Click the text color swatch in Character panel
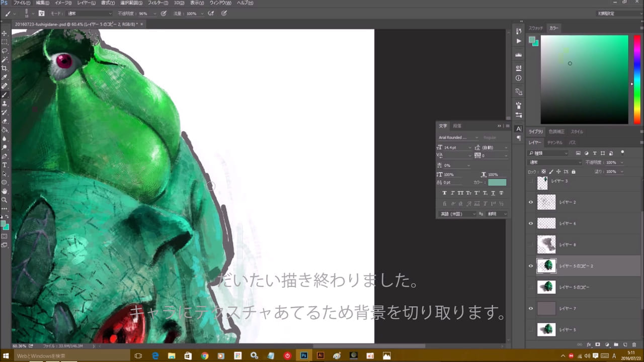644x362 pixels. pos(497,183)
